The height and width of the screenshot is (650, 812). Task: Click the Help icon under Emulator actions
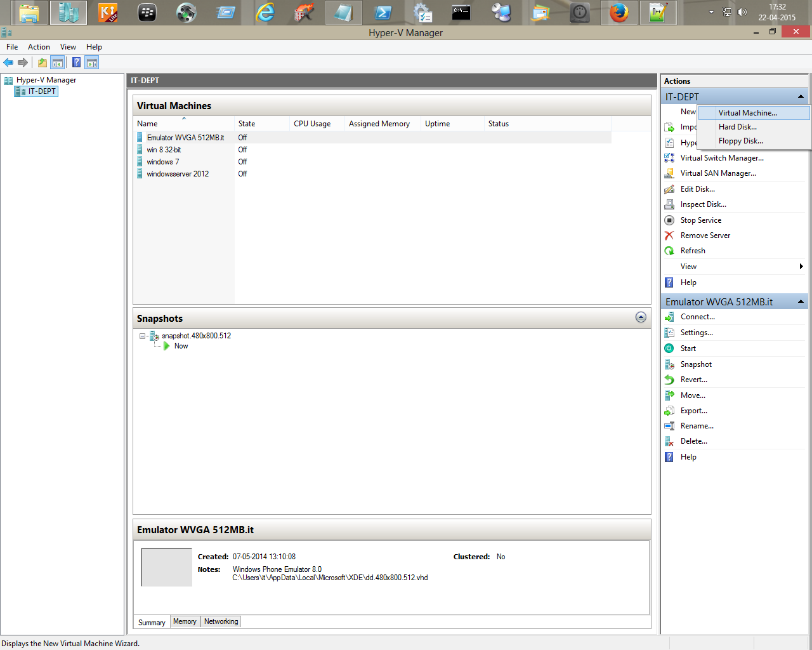click(x=669, y=457)
